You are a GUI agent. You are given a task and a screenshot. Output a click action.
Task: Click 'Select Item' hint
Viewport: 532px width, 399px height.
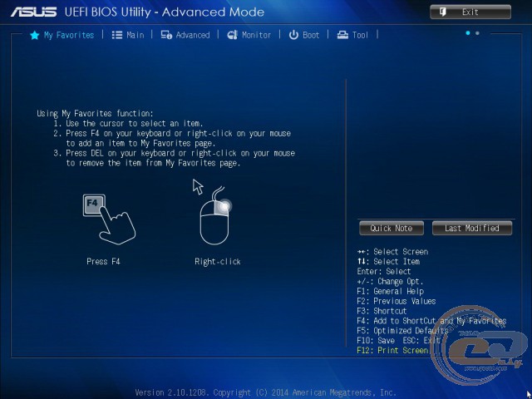point(388,262)
